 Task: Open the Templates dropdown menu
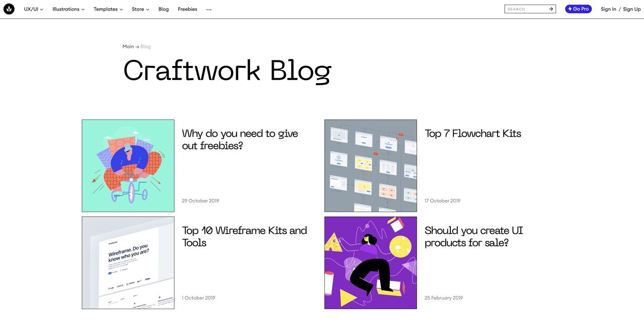pyautogui.click(x=108, y=9)
